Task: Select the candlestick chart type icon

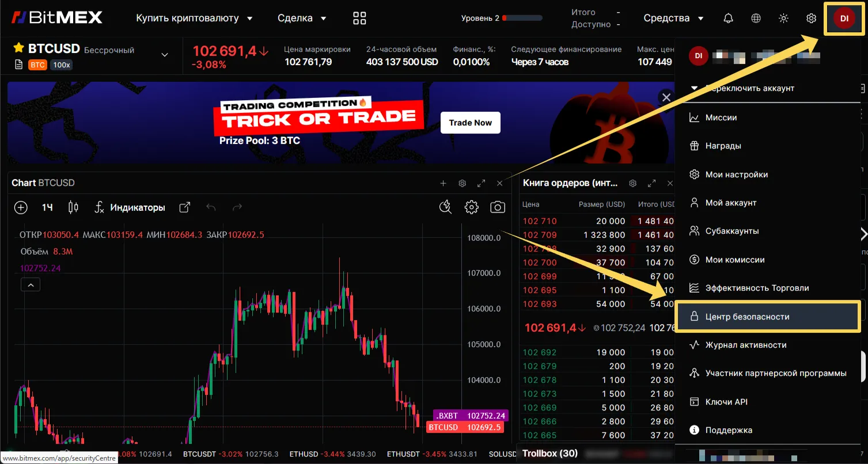Action: click(x=73, y=207)
